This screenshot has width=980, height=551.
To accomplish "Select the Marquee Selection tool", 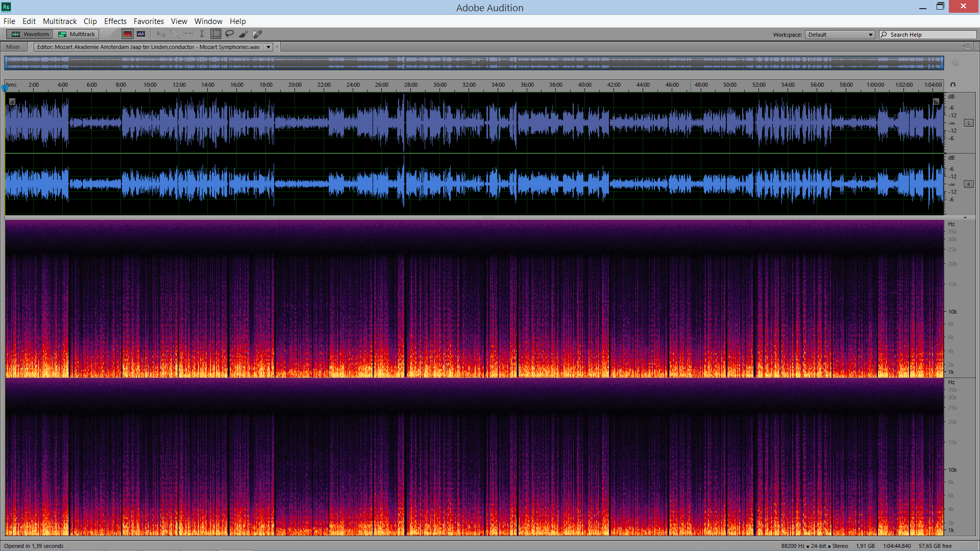I will pos(216,34).
